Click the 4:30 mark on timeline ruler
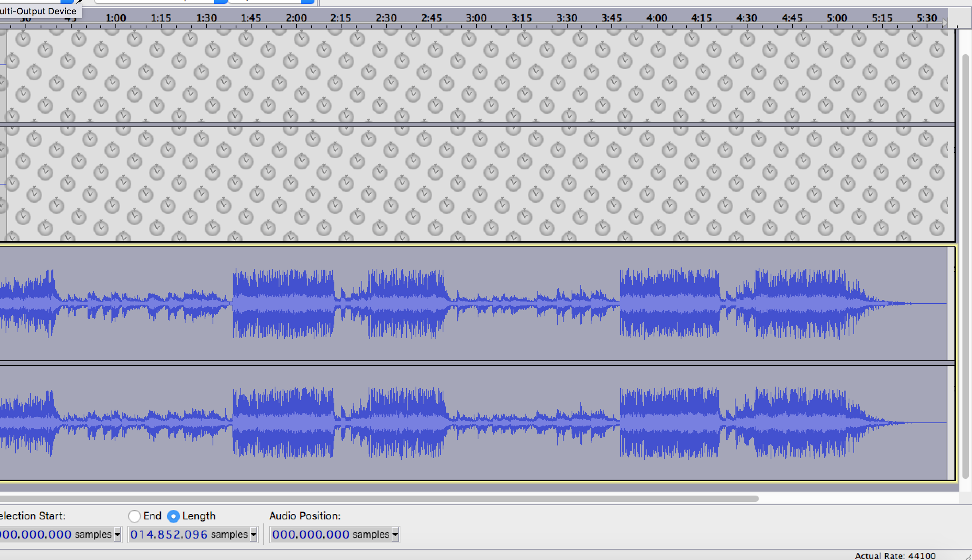972x560 pixels. click(x=747, y=18)
